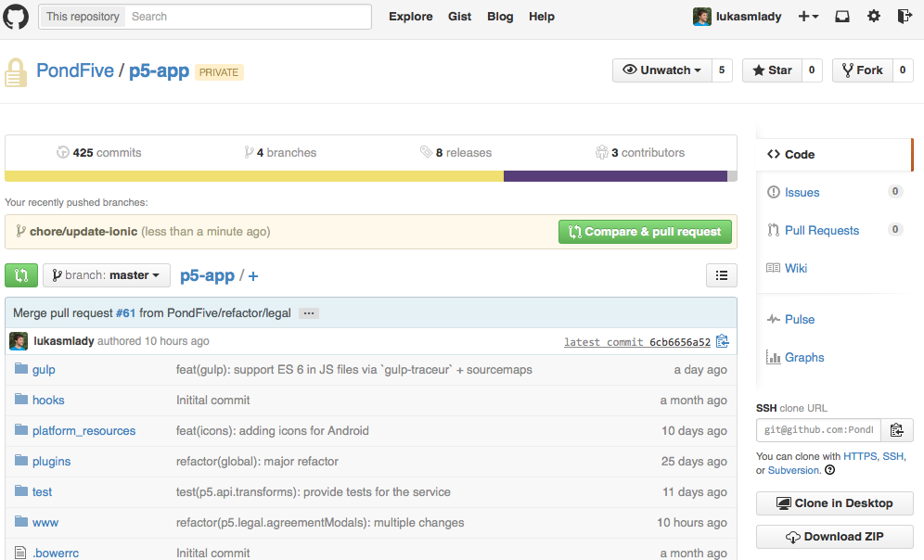The height and width of the screenshot is (560, 924).
Task: Open the 4 branches link
Action: click(x=280, y=152)
